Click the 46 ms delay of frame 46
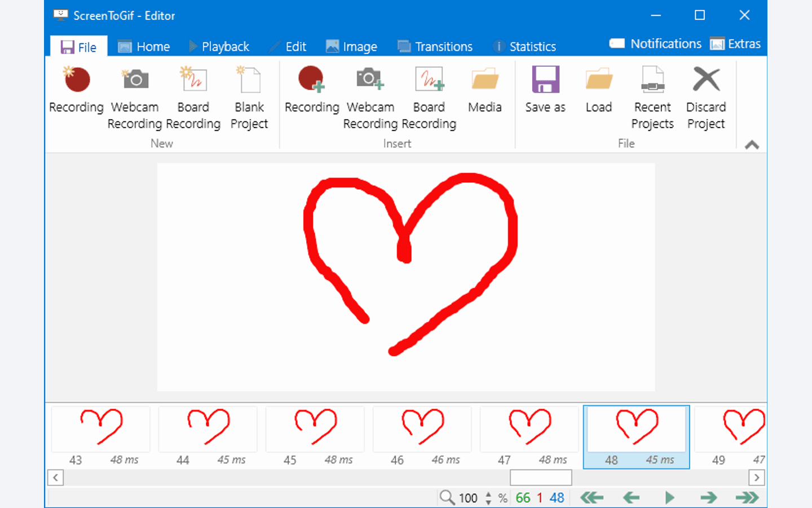812x508 pixels. [x=446, y=460]
